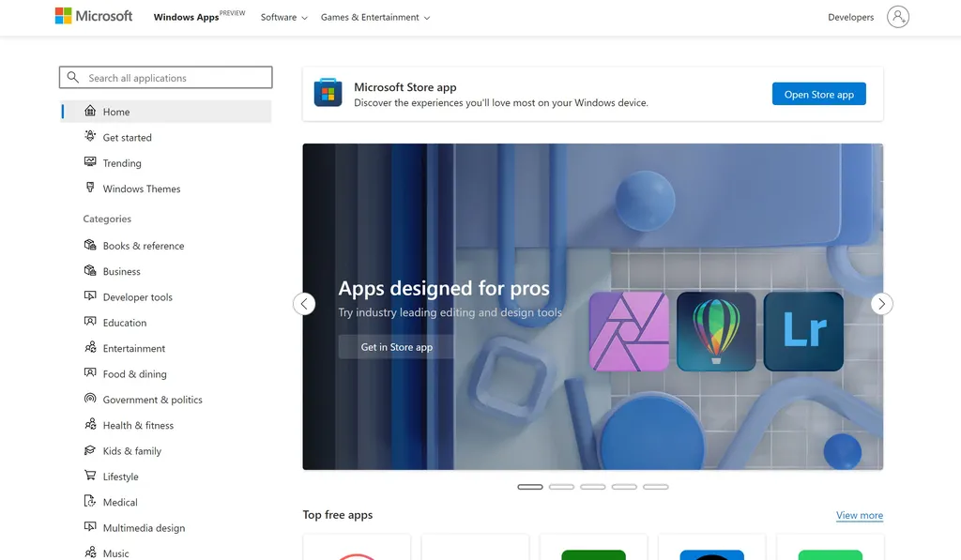The image size is (961, 560).
Task: Open the Education category label
Action: pyautogui.click(x=125, y=323)
